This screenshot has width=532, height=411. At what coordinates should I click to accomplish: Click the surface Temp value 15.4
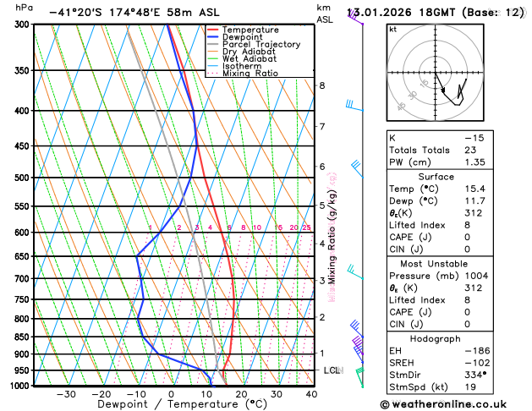pyautogui.click(x=474, y=189)
